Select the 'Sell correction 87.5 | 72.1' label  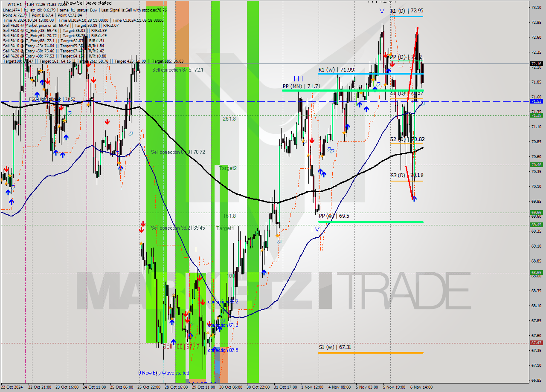[x=177, y=69]
